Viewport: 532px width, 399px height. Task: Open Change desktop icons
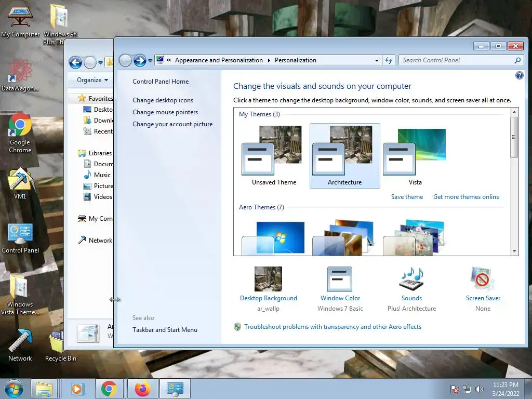click(163, 100)
